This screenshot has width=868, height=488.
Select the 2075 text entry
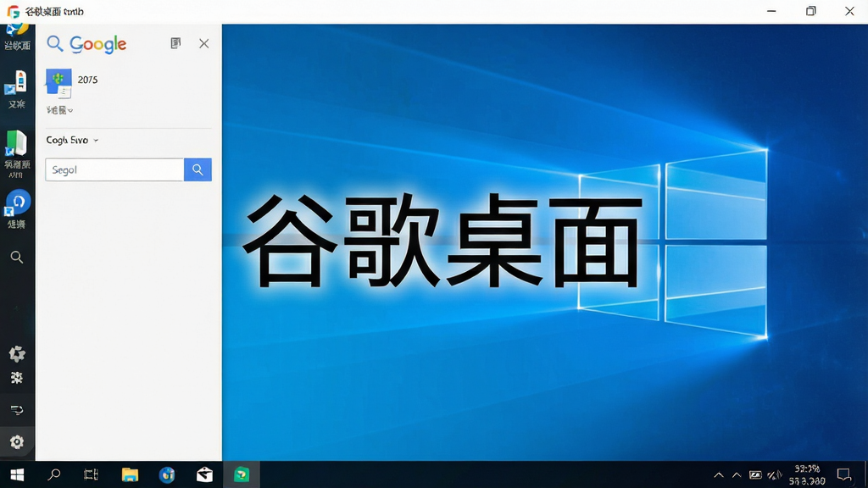pyautogui.click(x=87, y=80)
